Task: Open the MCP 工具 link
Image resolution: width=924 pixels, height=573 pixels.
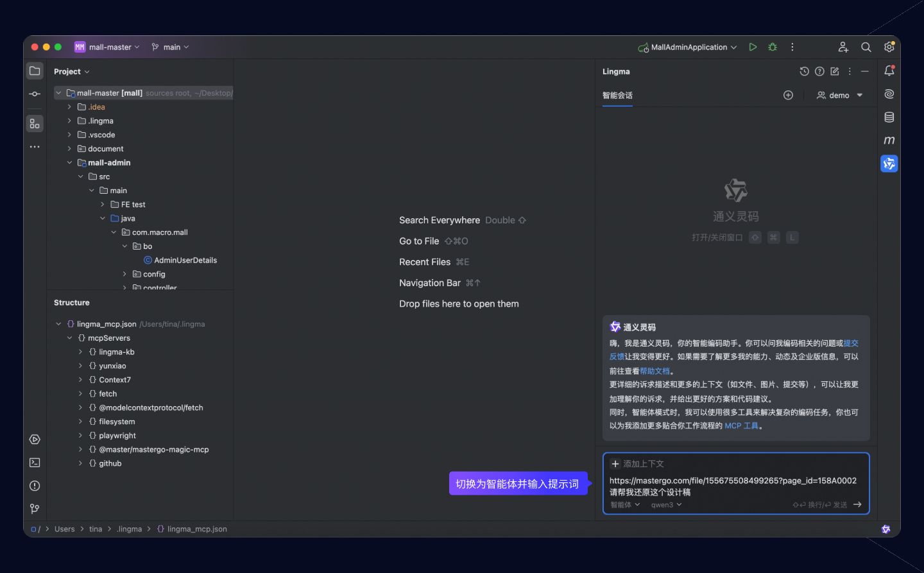Action: coord(741,426)
